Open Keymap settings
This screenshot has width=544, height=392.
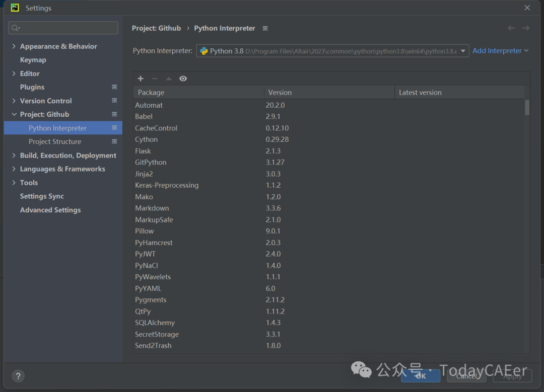tap(33, 60)
